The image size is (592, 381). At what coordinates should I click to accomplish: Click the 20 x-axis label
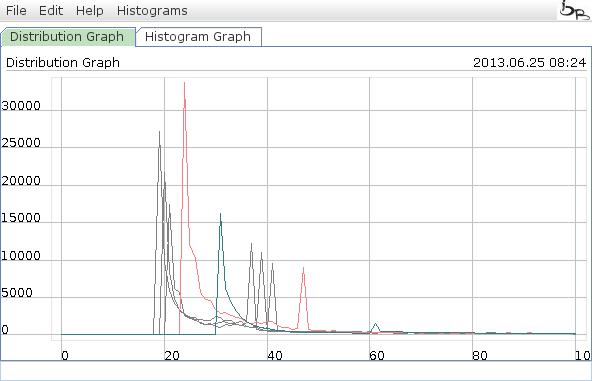click(172, 355)
